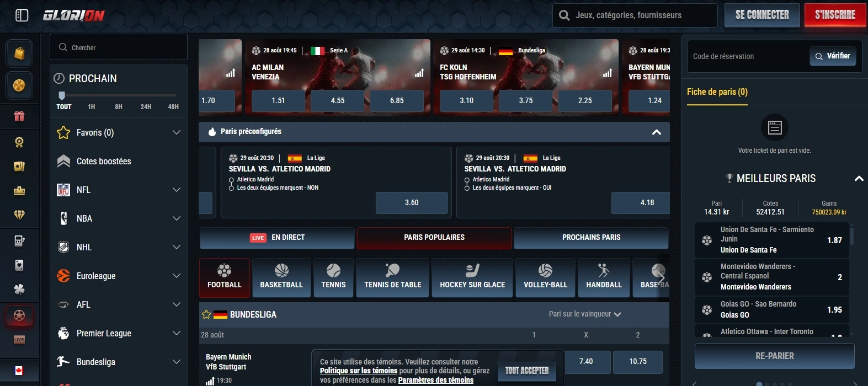Expand the NBA category chevron
868x386 pixels.
(x=177, y=218)
